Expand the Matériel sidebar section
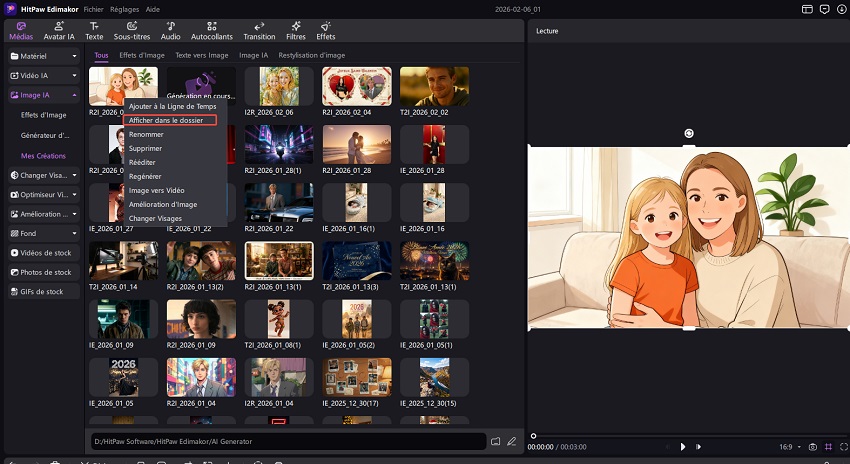Image resolution: width=850 pixels, height=464 pixels. point(42,56)
